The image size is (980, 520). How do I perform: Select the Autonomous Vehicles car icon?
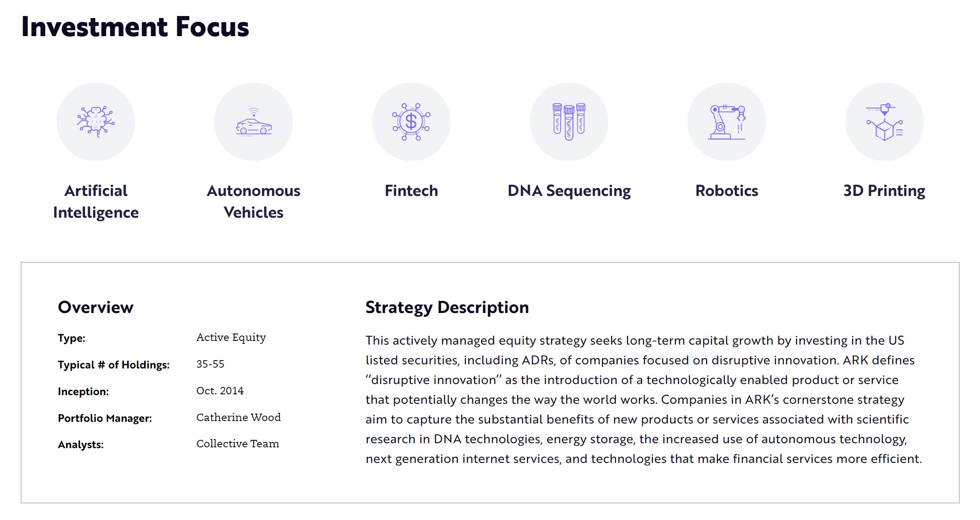coord(254,122)
